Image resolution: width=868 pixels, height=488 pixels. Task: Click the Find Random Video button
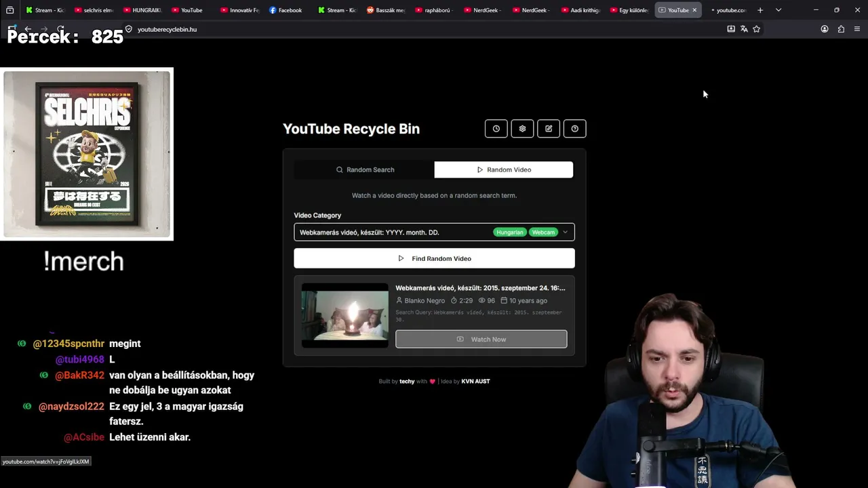(x=434, y=258)
